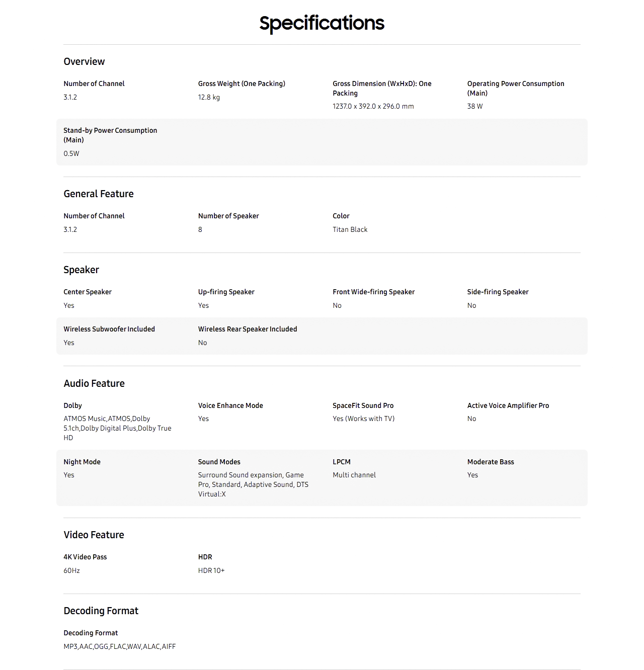Image resolution: width=644 pixels, height=670 pixels.
Task: Click the Number of Speaker label
Action: click(x=228, y=216)
